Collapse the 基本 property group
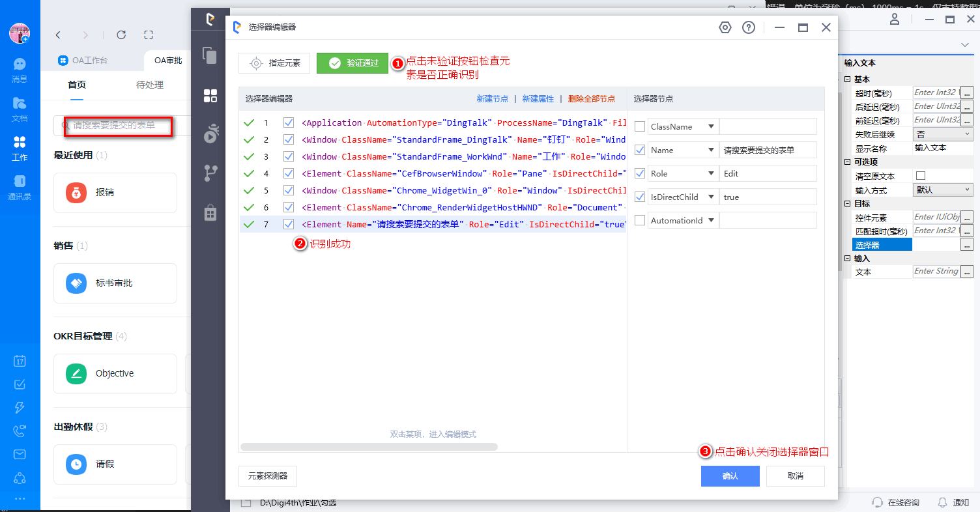This screenshot has height=512, width=980. click(848, 79)
